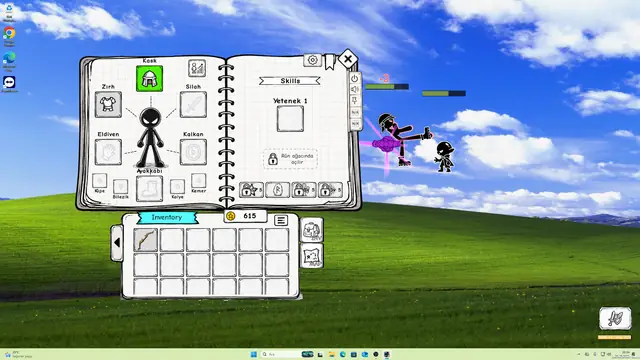The height and width of the screenshot is (360, 640).
Task: Click the bookmark ribbon on the notebook
Action: point(330,62)
